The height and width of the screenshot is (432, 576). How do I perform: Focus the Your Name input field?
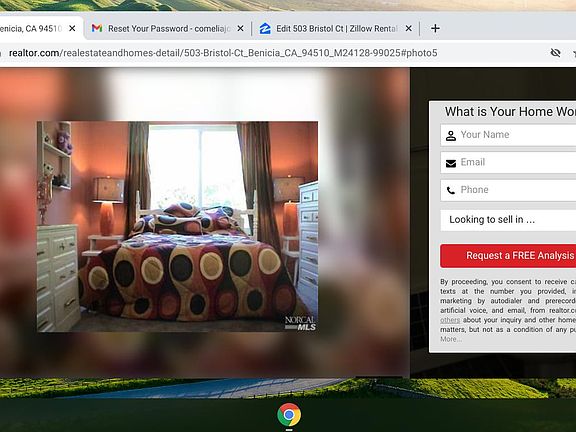click(508, 135)
